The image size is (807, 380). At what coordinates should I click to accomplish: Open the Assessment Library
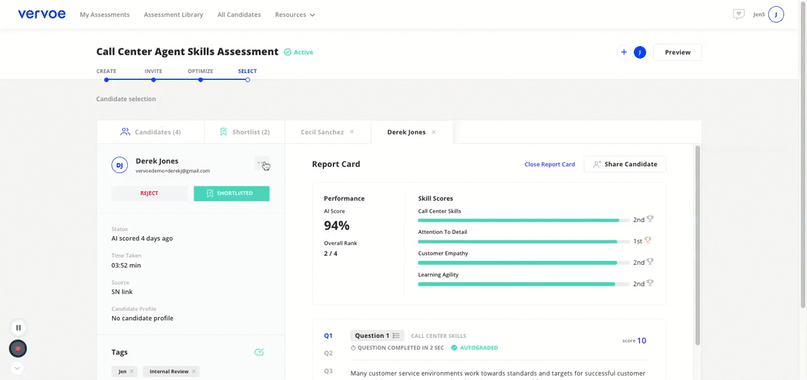point(173,15)
